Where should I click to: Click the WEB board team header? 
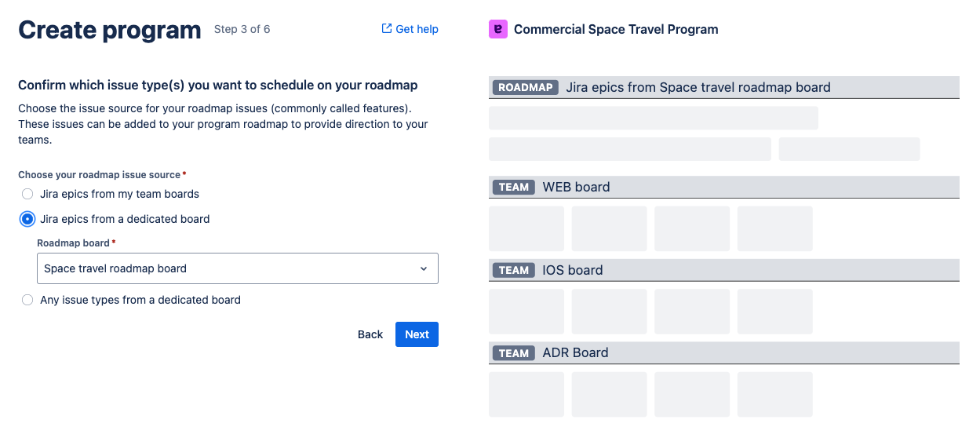(576, 187)
